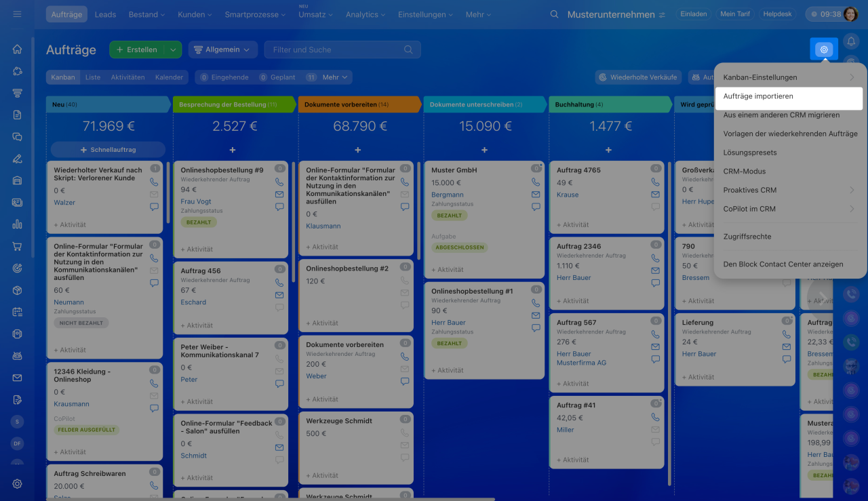Click the phone icon on the Auftrag 4765 card
This screenshot has height=501, width=868.
655,182
